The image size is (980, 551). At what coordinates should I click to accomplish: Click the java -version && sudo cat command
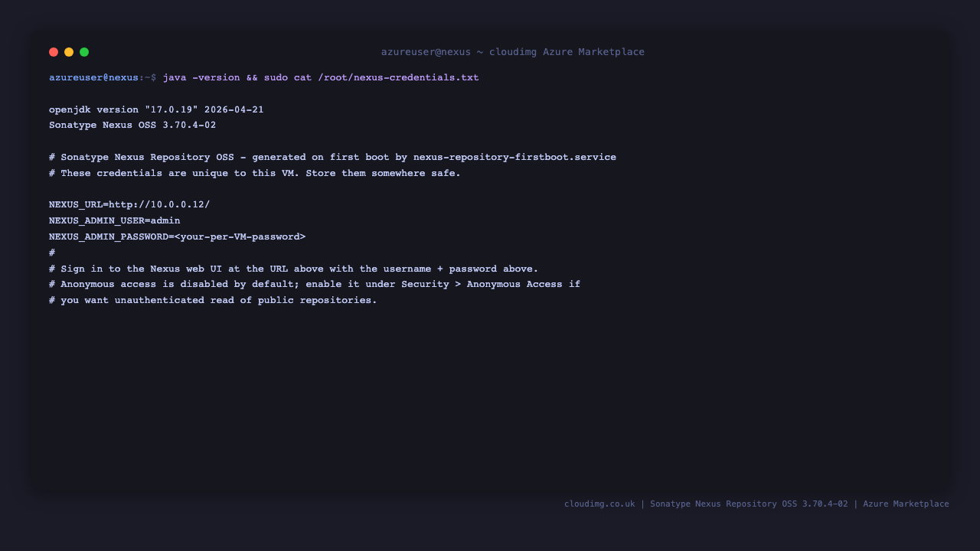321,78
